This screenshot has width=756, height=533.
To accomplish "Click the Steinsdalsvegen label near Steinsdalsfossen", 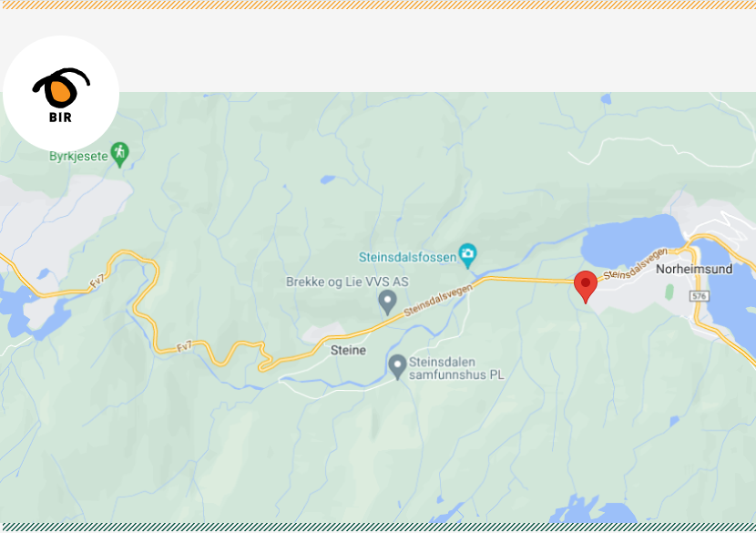I will [438, 301].
